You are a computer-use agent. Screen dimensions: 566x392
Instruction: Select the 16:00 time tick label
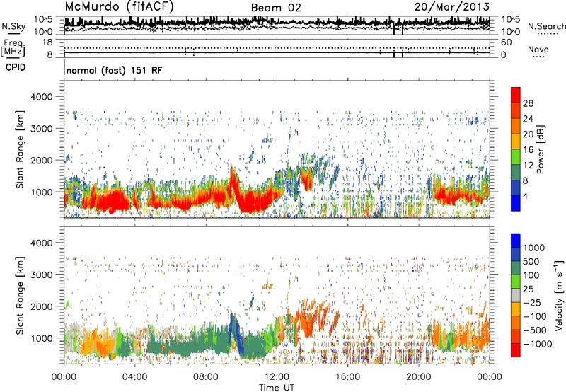347,377
